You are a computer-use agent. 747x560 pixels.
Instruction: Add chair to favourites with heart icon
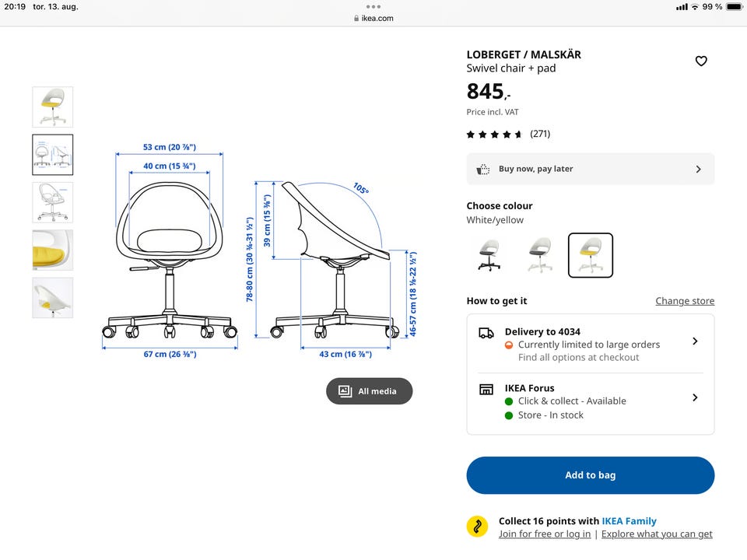[x=701, y=61]
